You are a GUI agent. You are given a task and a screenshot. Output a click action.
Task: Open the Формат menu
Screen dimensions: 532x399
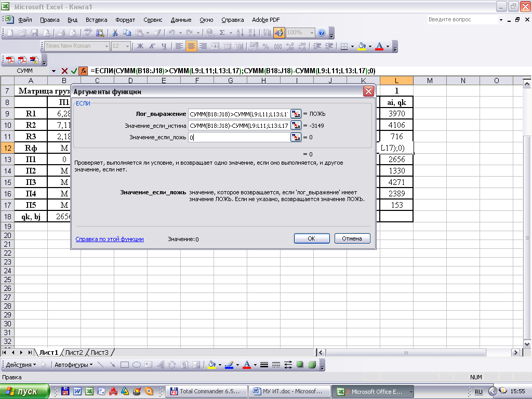(125, 20)
